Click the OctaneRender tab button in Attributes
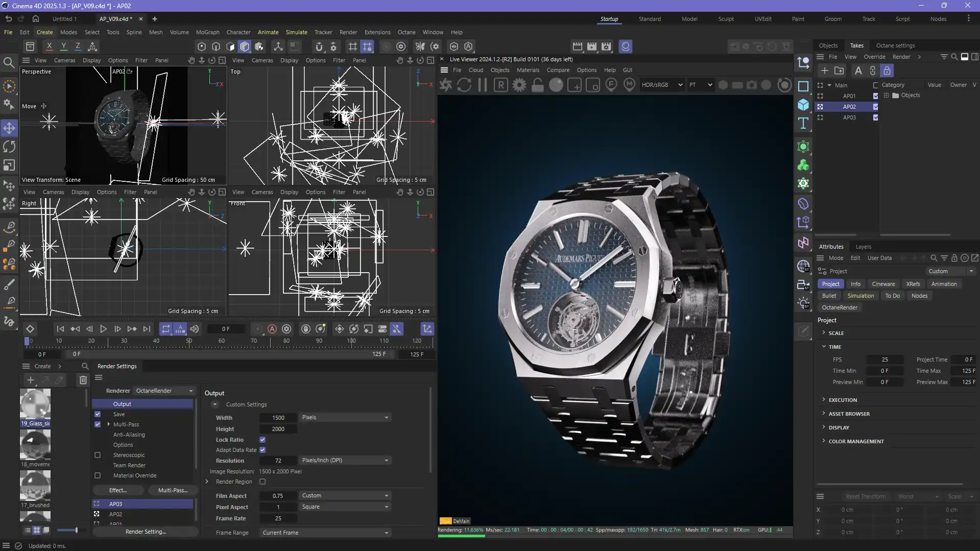The height and width of the screenshot is (551, 980). [x=840, y=307]
